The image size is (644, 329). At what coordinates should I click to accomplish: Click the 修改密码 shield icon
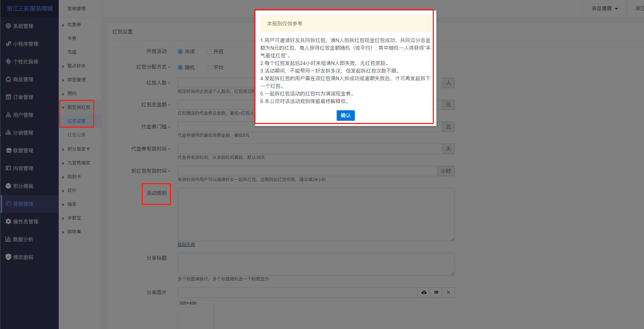point(8,257)
